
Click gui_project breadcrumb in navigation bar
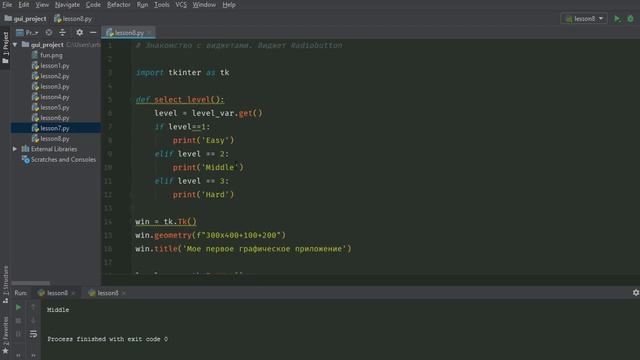25,19
